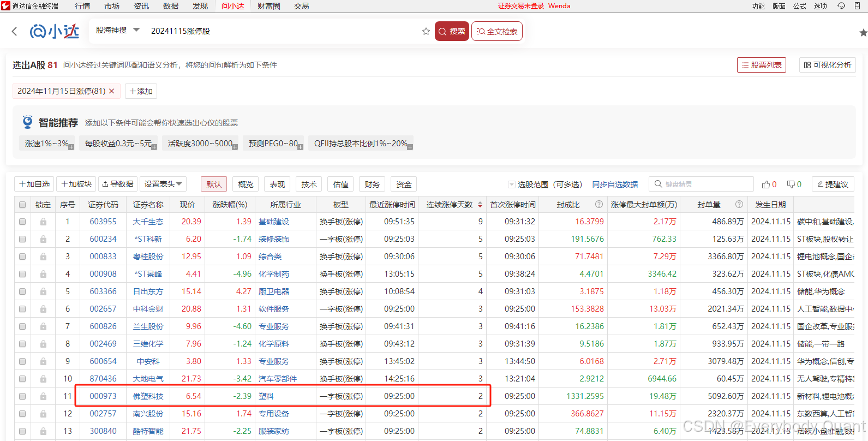Switch to the 股票列表 view
868x441 pixels.
pyautogui.click(x=762, y=65)
